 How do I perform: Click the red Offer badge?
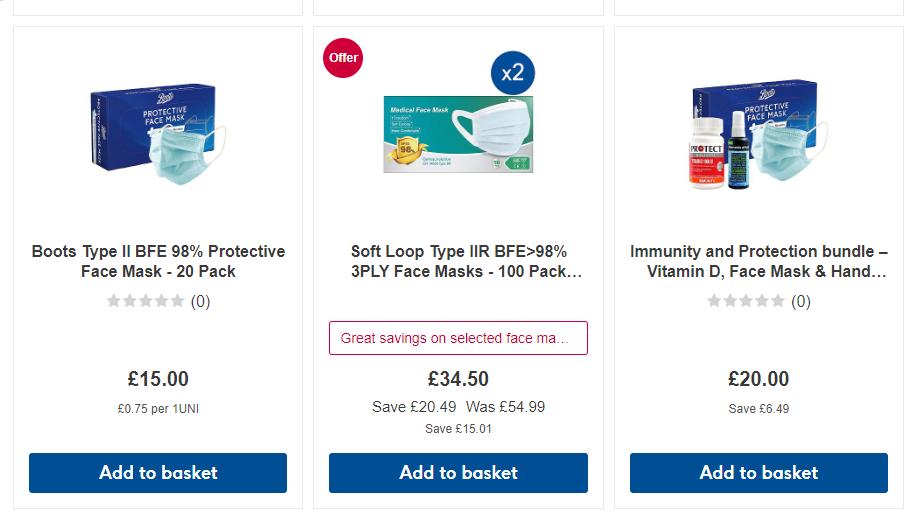coord(343,58)
